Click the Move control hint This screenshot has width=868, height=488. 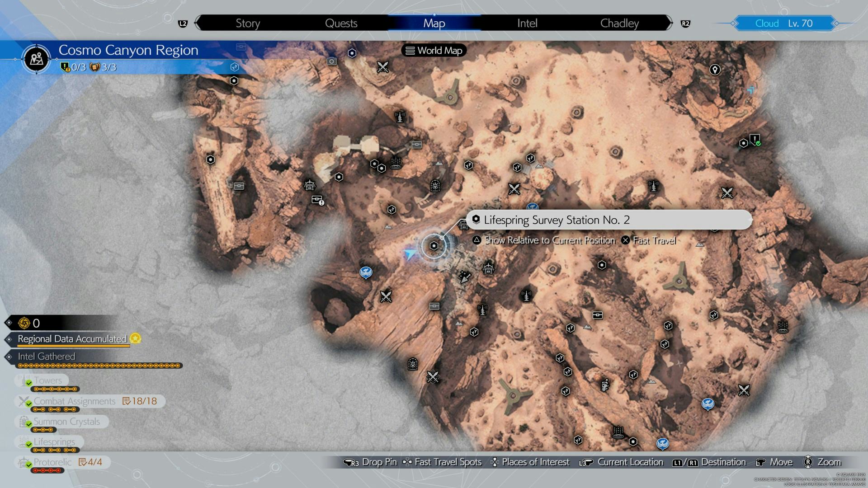pyautogui.click(x=774, y=462)
